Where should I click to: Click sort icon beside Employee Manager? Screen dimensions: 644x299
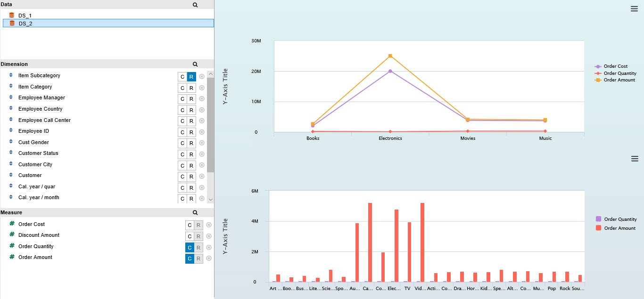click(11, 98)
